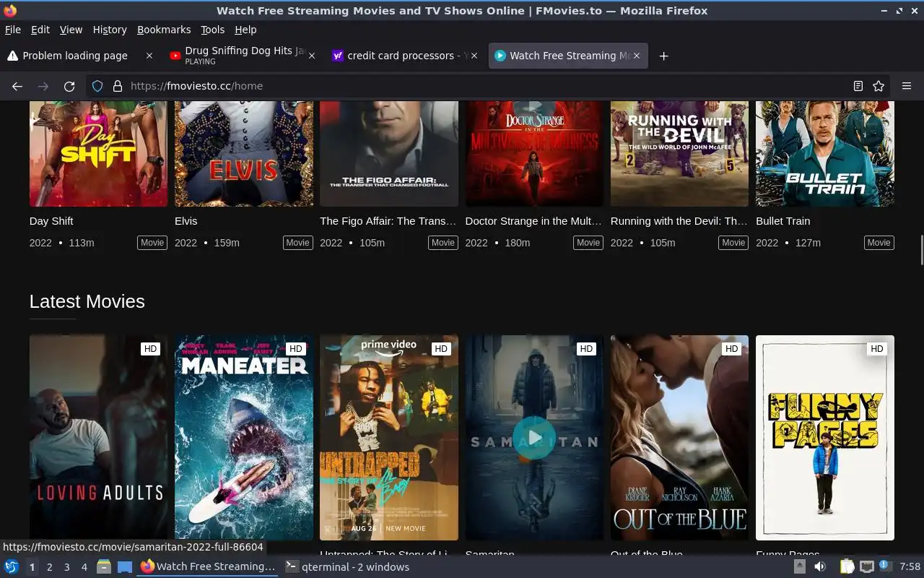Open a new tab with the plus button
924x578 pixels.
[664, 56]
